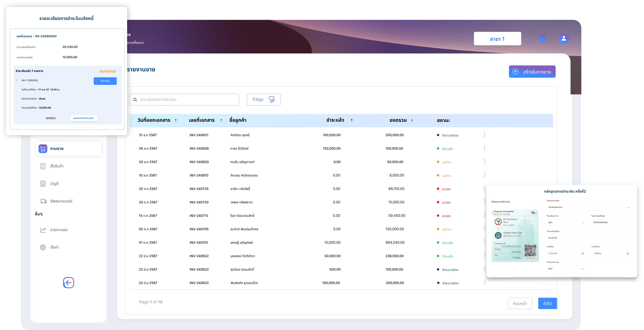Screen dimensions: 644x330
Task: Open the บัญชี accounting menu item
Action: [x=54, y=184]
